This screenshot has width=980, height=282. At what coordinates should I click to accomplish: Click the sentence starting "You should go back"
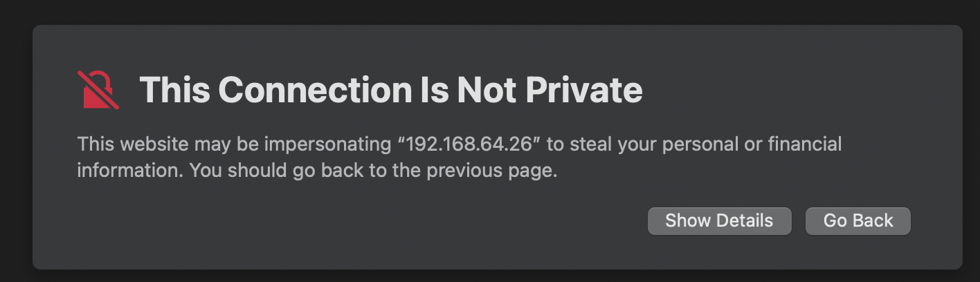(x=374, y=171)
